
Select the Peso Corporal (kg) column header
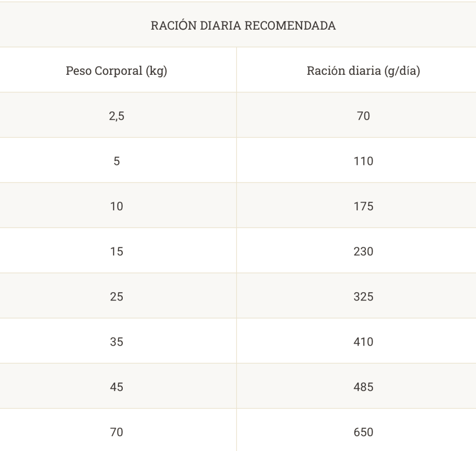[117, 71]
